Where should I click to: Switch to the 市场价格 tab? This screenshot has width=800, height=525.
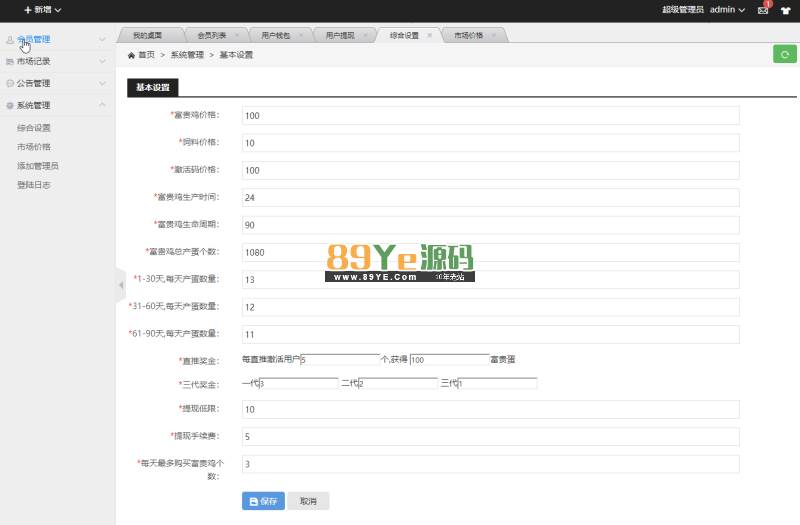[x=468, y=35]
